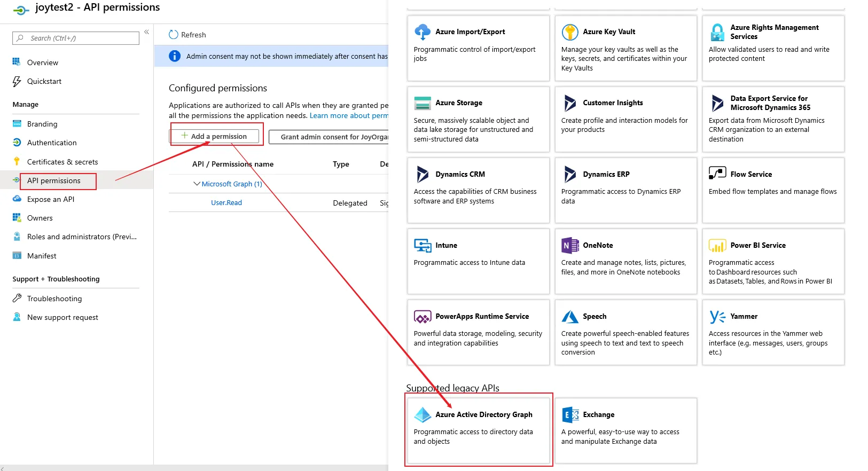868x471 pixels.
Task: Click the Certificates & secrets key icon
Action: pyautogui.click(x=17, y=162)
